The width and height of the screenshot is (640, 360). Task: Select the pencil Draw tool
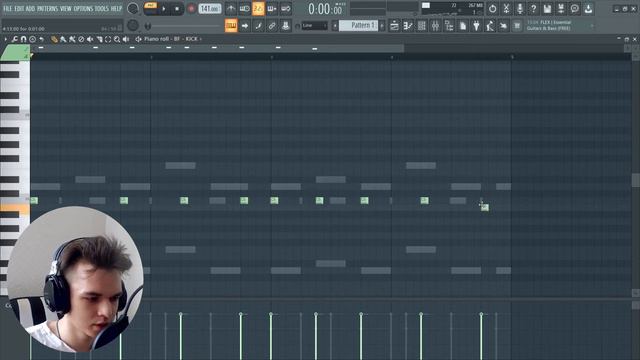(x=54, y=39)
